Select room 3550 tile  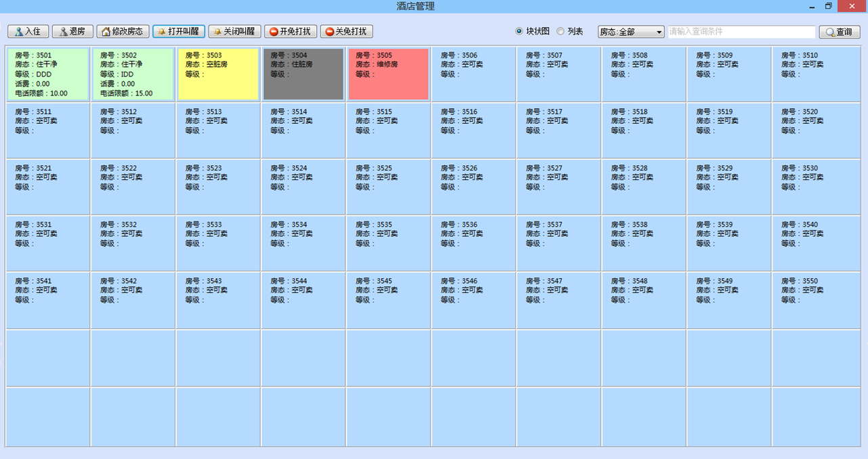[x=815, y=300]
